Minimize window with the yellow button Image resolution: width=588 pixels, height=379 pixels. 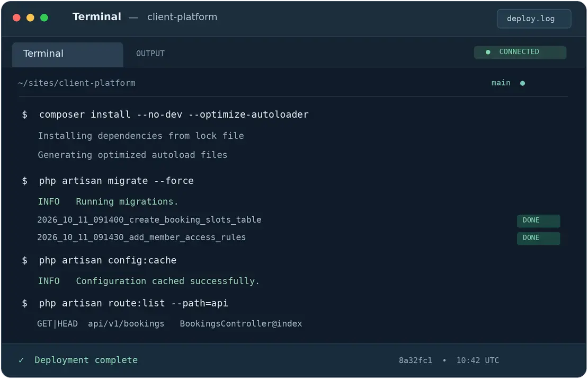(30, 17)
